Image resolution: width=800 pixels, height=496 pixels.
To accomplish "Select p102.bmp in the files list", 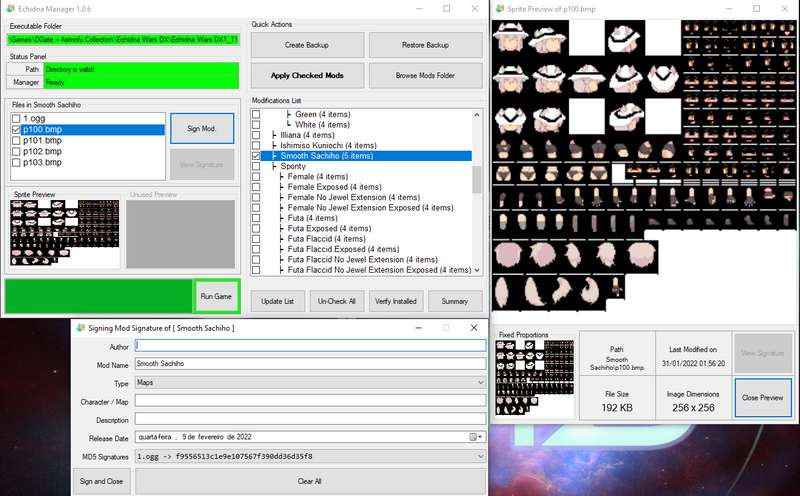I will [x=42, y=152].
